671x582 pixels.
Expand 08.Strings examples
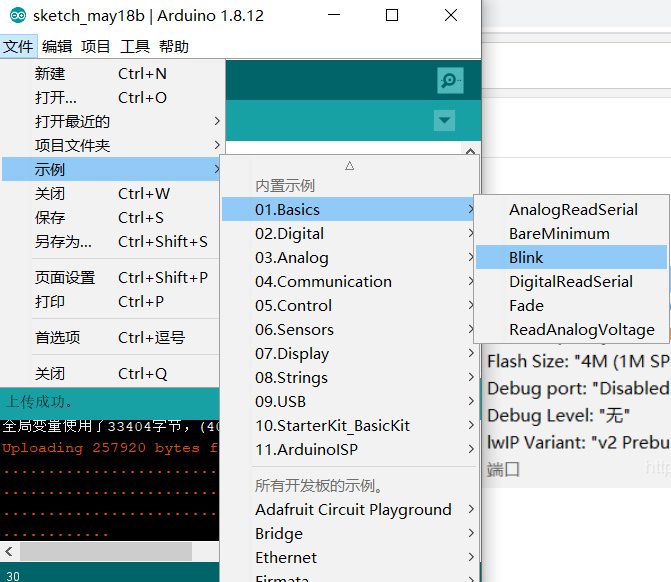(348, 377)
